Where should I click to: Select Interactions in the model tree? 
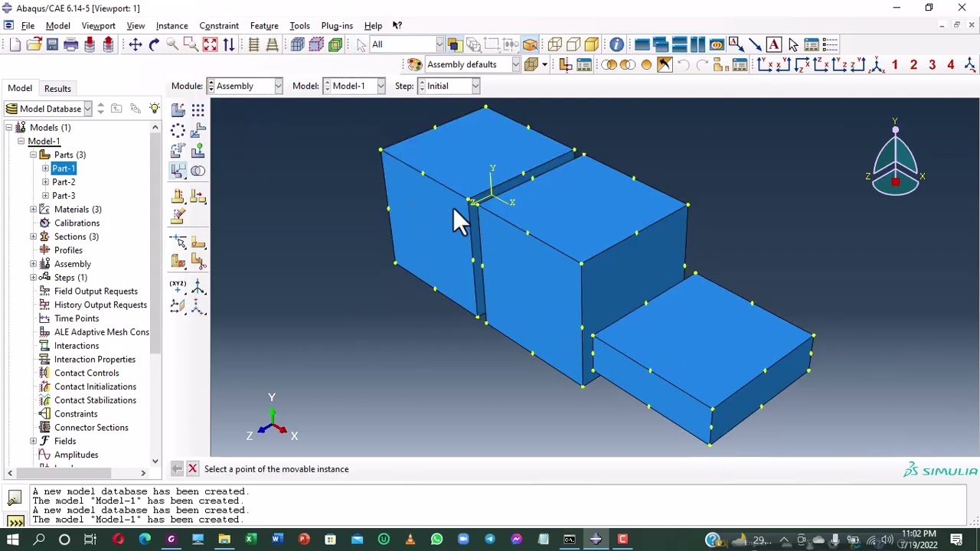pos(77,346)
